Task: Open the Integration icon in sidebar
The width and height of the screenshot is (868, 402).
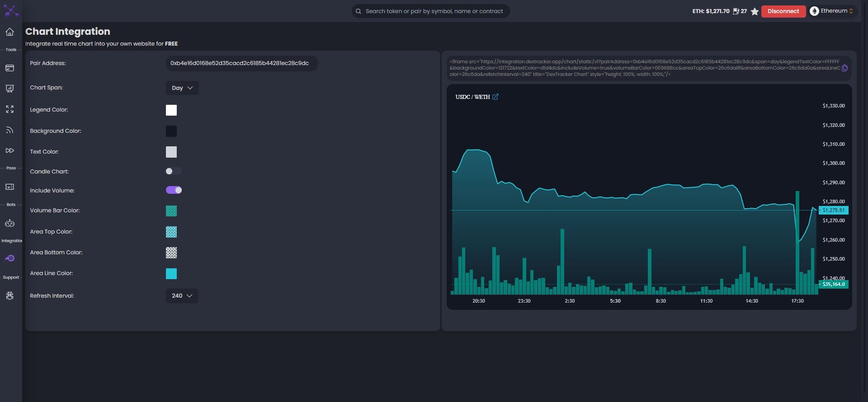Action: pos(9,258)
